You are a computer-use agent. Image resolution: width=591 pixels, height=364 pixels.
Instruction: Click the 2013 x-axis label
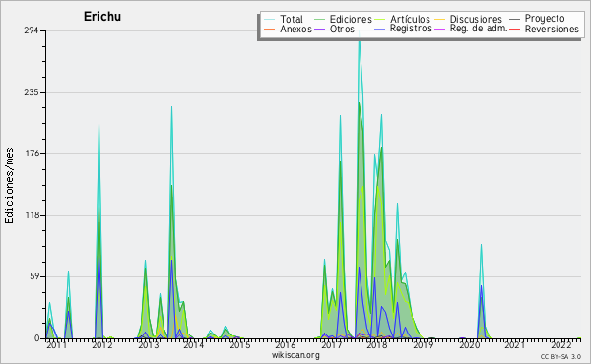pyautogui.click(x=148, y=344)
